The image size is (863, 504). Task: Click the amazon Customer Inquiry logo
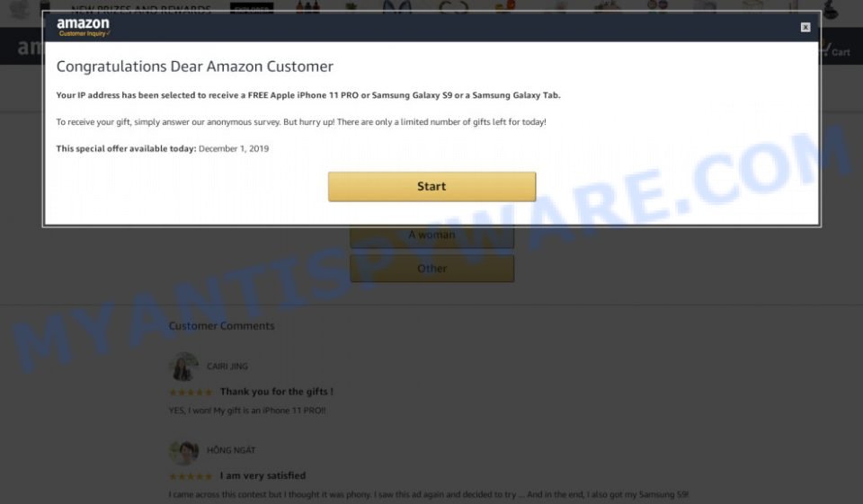click(83, 27)
